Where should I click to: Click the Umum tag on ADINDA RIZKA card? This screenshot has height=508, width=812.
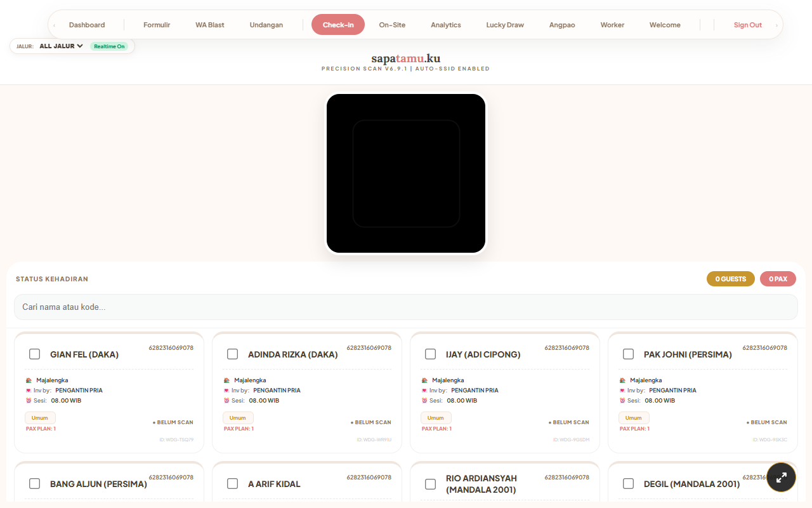(238, 418)
